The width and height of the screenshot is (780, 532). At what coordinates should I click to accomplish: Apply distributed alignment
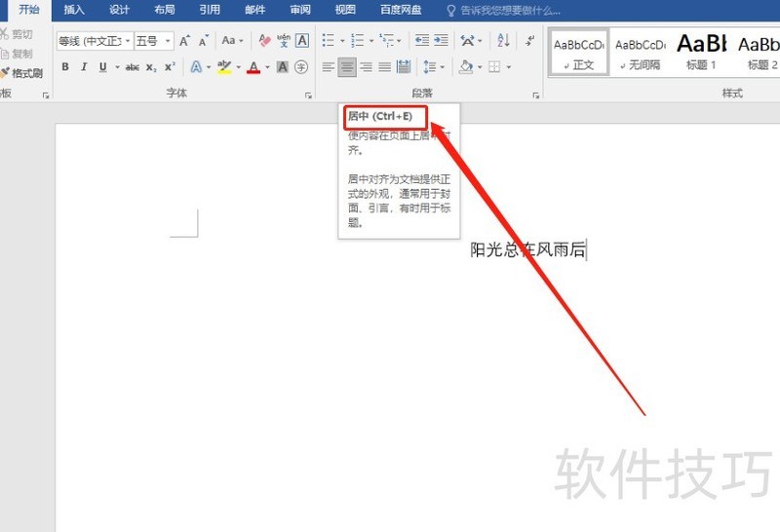coord(404,66)
